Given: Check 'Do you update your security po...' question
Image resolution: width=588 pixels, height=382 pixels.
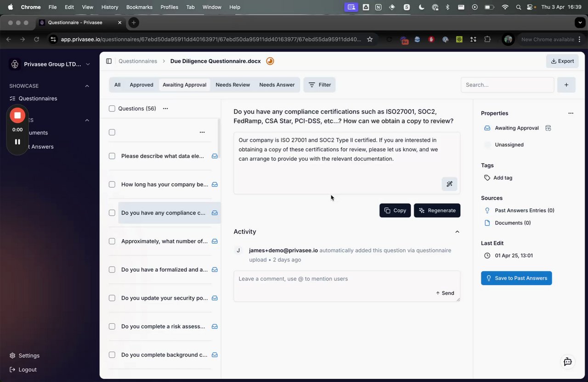Looking at the screenshot, I should coord(112,298).
